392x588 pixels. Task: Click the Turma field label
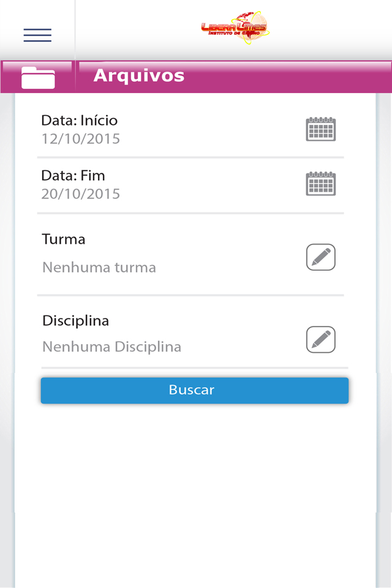point(64,239)
